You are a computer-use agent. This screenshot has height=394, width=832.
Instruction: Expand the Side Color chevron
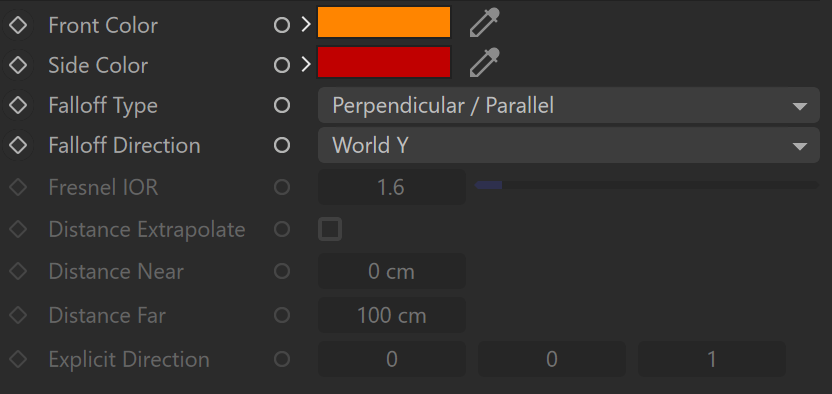tap(306, 65)
